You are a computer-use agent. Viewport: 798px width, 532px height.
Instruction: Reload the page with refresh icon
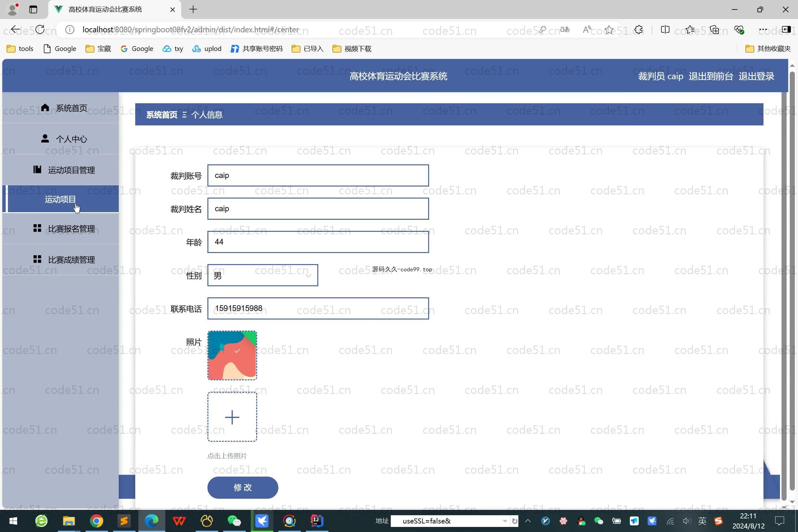[x=40, y=29]
